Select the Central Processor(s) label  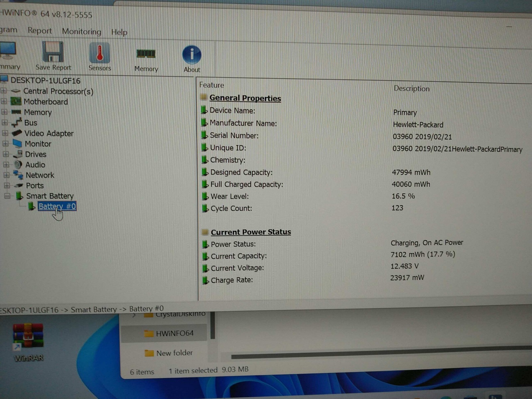(x=58, y=91)
